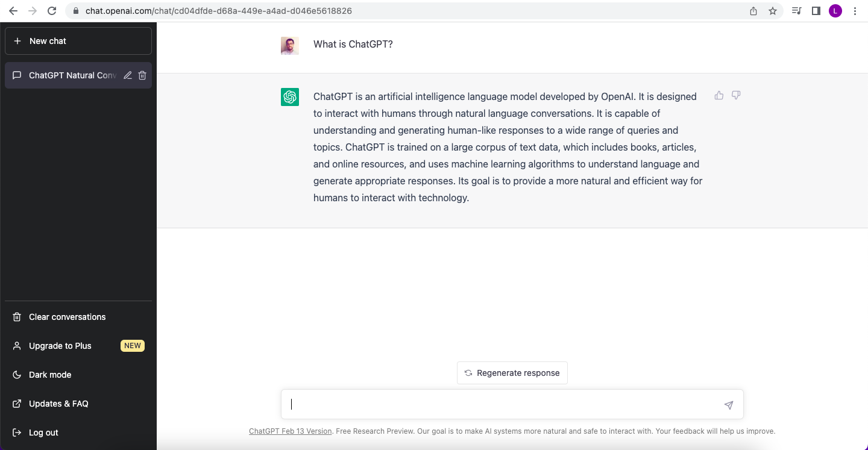The width and height of the screenshot is (868, 450).
Task: Click the NEW badge on Upgrade to Plus
Action: [132, 345]
